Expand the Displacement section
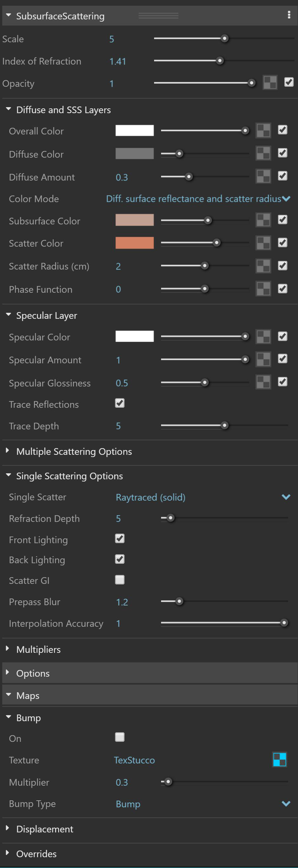The width and height of the screenshot is (298, 868). (44, 829)
